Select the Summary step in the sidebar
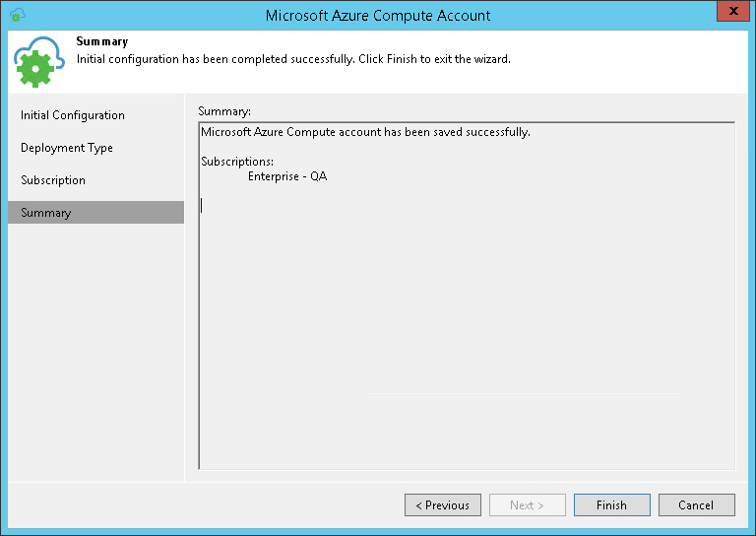 click(x=46, y=213)
